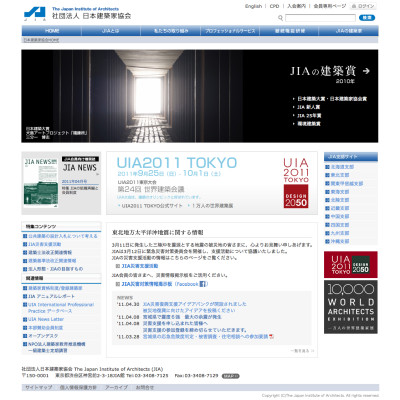Open UIA 2011 Tokyo Design 2050 red logo

296,183
